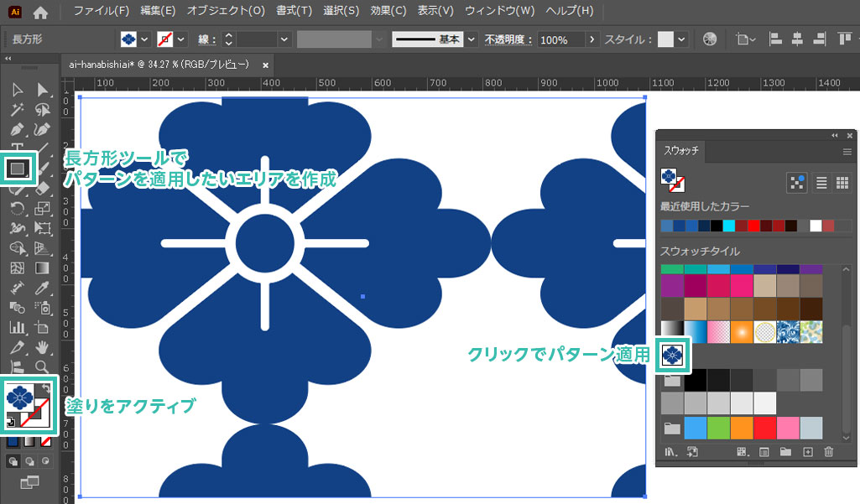860x504 pixels.
Task: Open the Swatches panel hamburger menu
Action: 847,152
